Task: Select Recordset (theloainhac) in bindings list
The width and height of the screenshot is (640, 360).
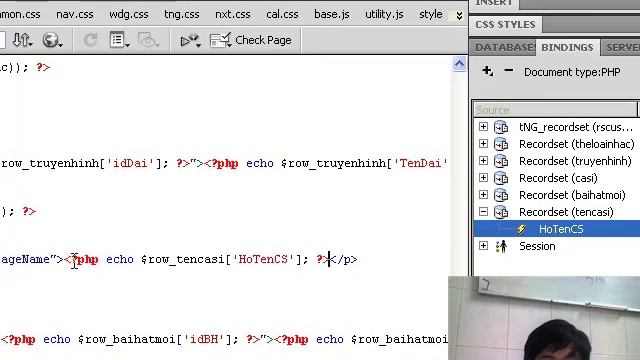Action: click(x=576, y=144)
